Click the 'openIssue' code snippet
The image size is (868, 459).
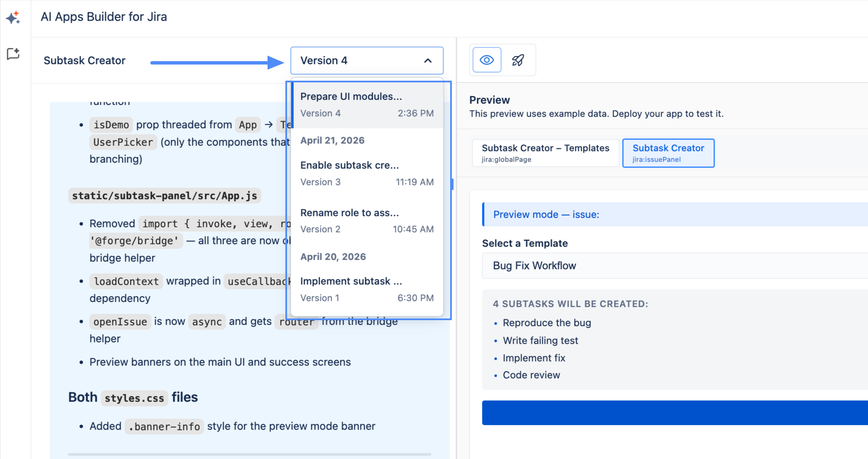point(120,322)
